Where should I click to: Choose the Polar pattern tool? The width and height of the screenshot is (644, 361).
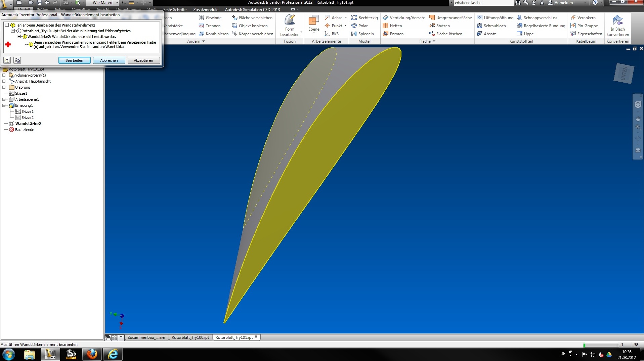(x=359, y=26)
